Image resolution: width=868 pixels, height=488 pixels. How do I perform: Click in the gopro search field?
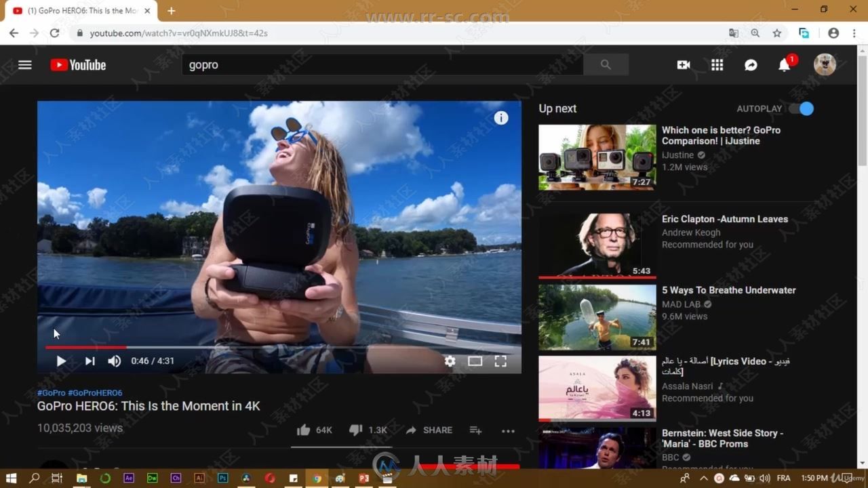click(x=382, y=65)
